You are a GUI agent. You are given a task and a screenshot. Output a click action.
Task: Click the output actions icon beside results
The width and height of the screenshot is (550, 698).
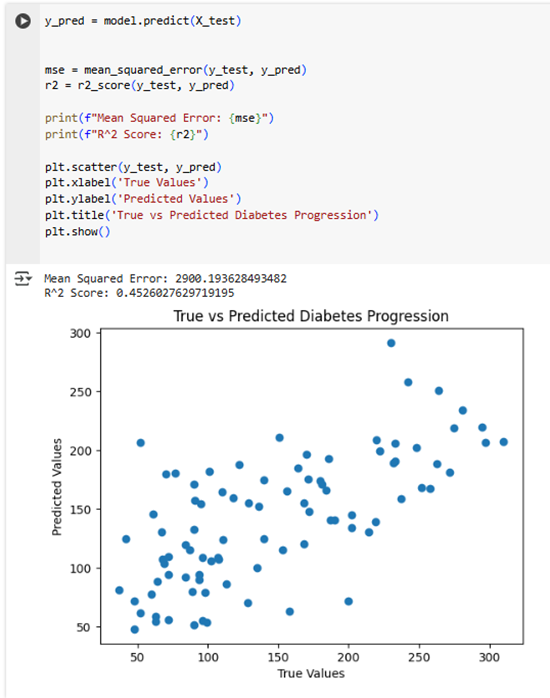tap(23, 279)
